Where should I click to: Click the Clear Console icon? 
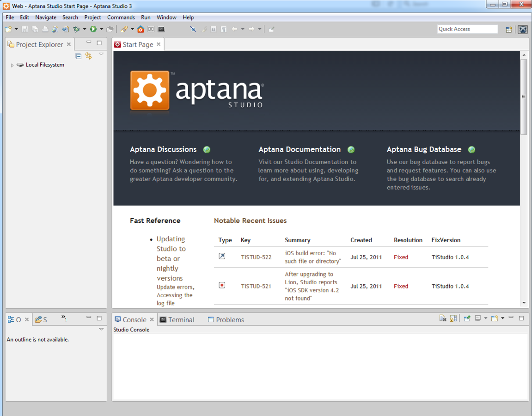(x=443, y=318)
